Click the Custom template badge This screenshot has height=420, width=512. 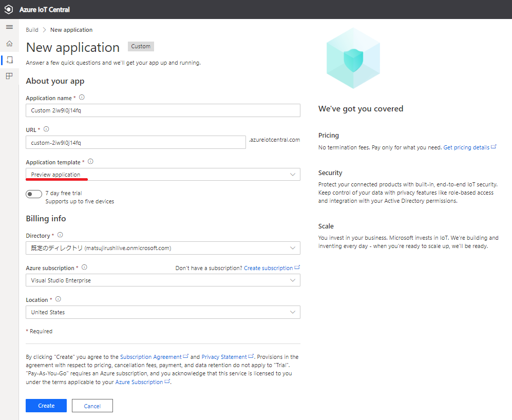[141, 46]
